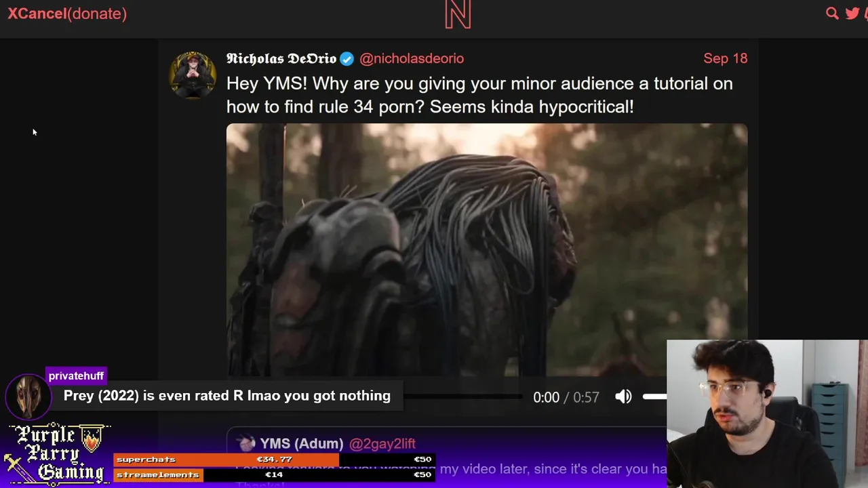
Task: Click the streamelements goal bar
Action: [274, 475]
